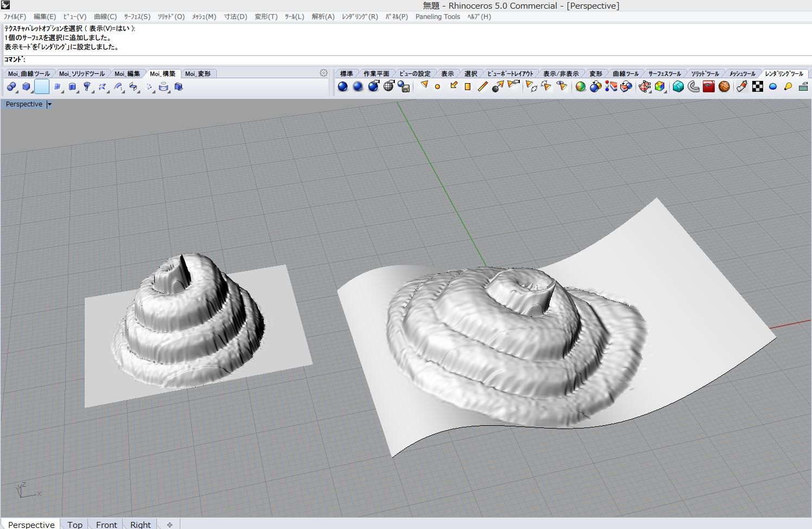
Task: Click the glossy blue render sphere icon
Action: [x=343, y=86]
